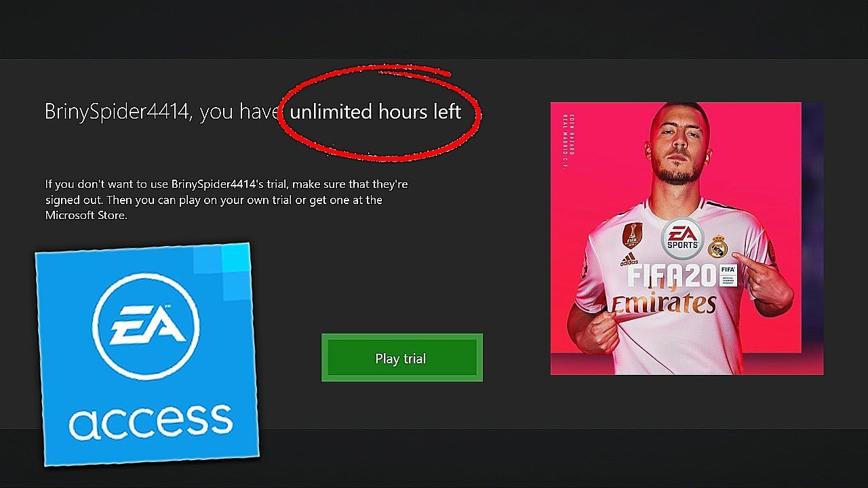Select the FIFA 20 cover art thumbnail
The image size is (868, 488).
click(686, 239)
